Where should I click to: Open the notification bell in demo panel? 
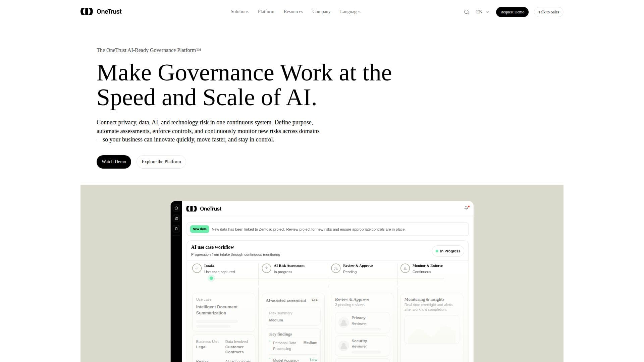[x=466, y=208]
